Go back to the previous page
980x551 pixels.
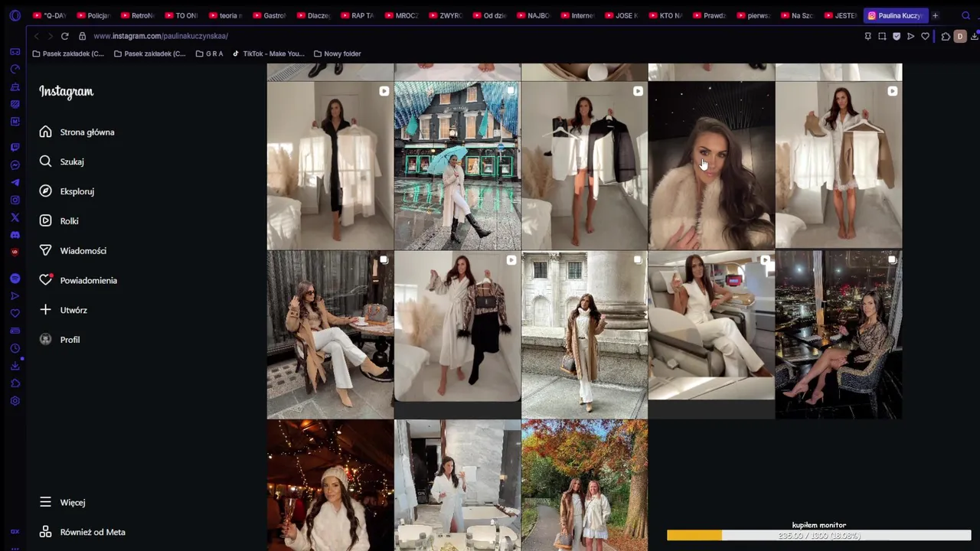[x=36, y=36]
